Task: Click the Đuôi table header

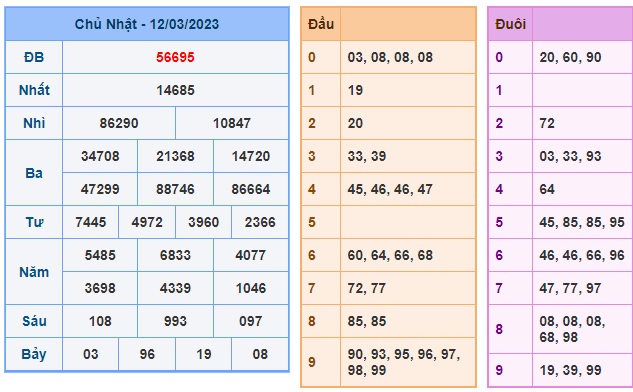Action: 511,24
